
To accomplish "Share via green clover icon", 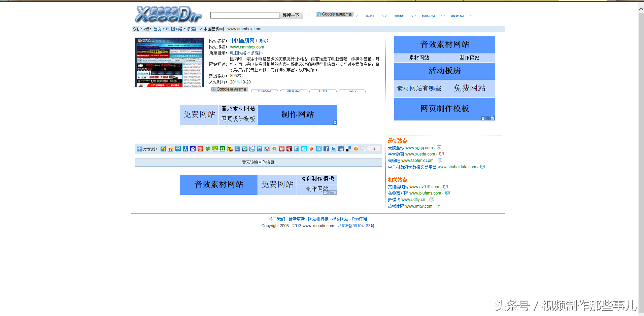I will point(208,149).
